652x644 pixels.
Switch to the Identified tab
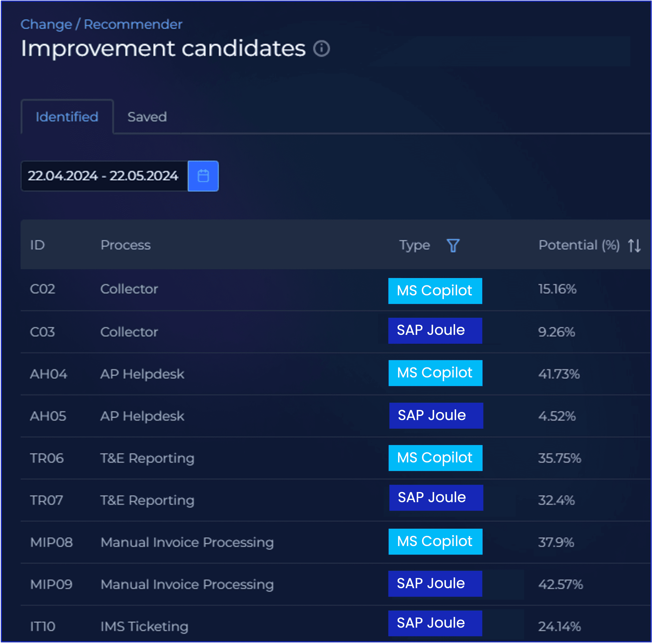[x=67, y=116]
